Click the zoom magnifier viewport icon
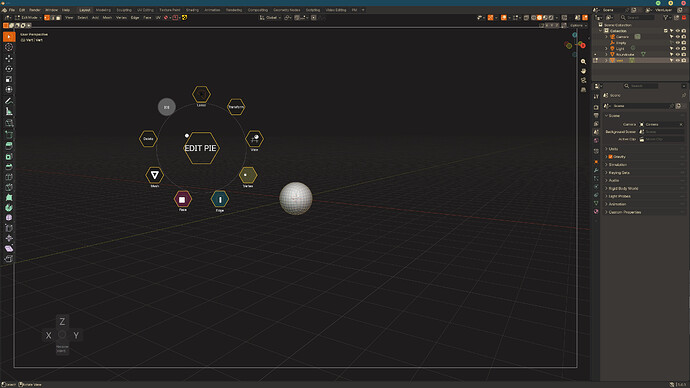The width and height of the screenshot is (690, 388). click(x=584, y=62)
